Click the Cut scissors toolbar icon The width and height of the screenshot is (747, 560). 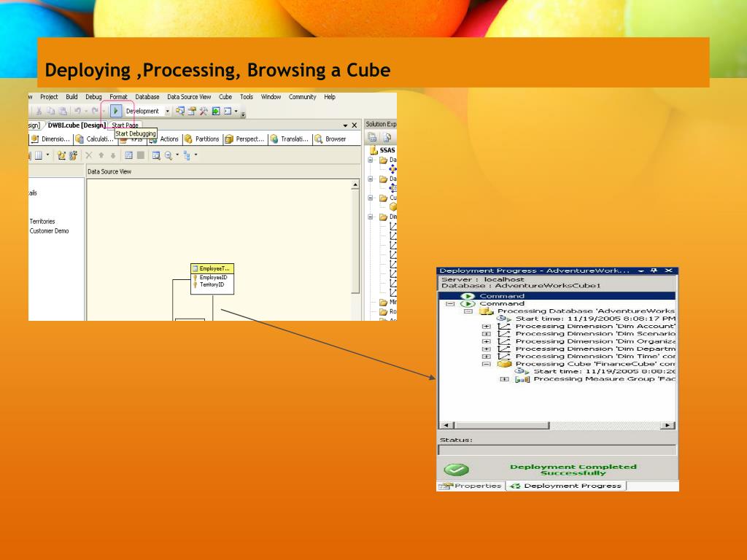(39, 111)
